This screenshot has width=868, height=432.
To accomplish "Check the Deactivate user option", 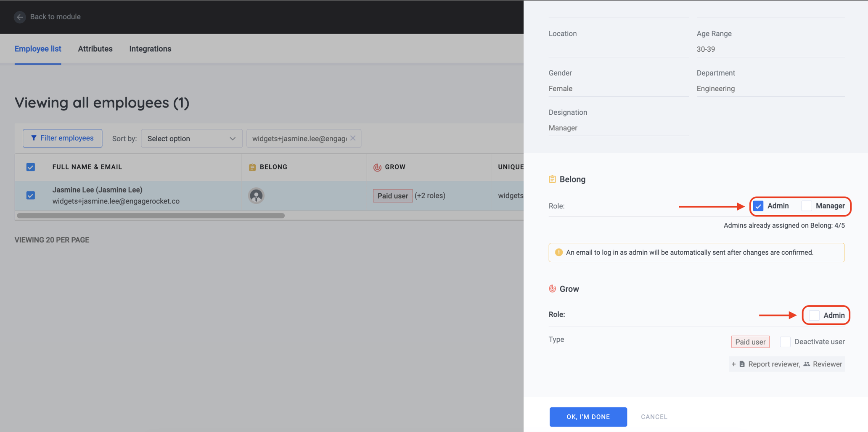I will coord(785,342).
